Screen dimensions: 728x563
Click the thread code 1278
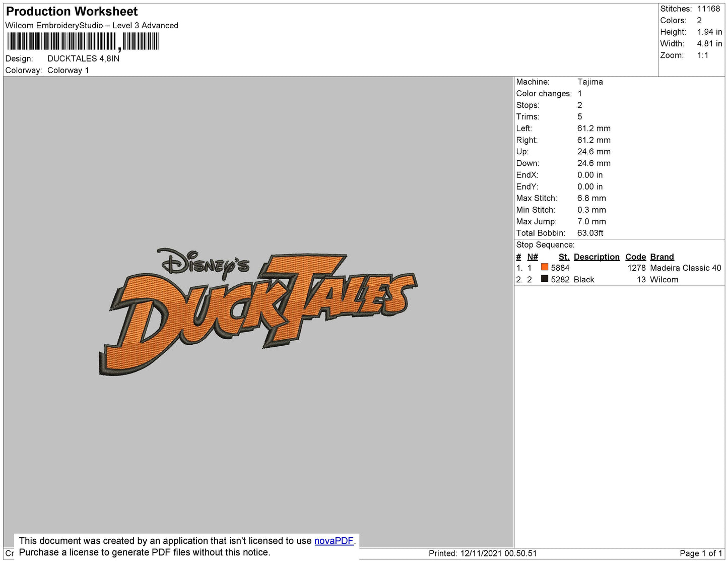point(637,268)
